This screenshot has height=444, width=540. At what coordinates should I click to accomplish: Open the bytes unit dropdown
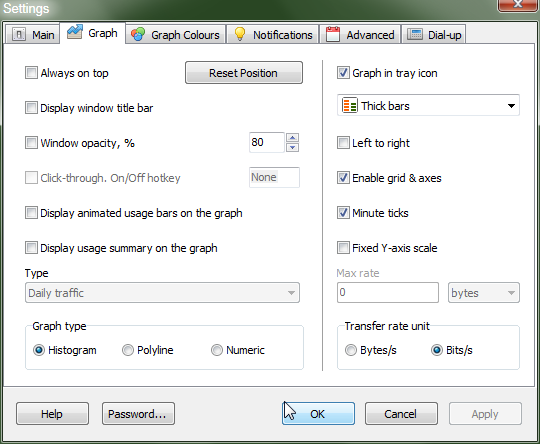(x=484, y=293)
